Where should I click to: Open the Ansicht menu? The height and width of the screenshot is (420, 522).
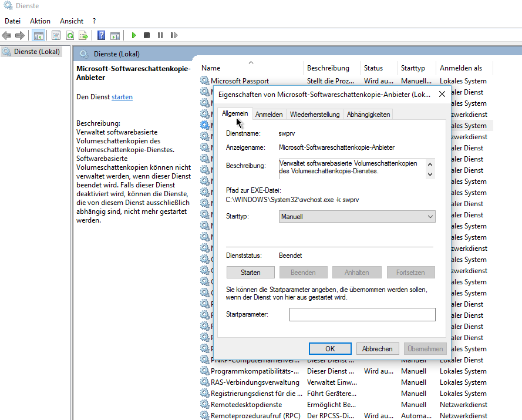pyautogui.click(x=72, y=21)
